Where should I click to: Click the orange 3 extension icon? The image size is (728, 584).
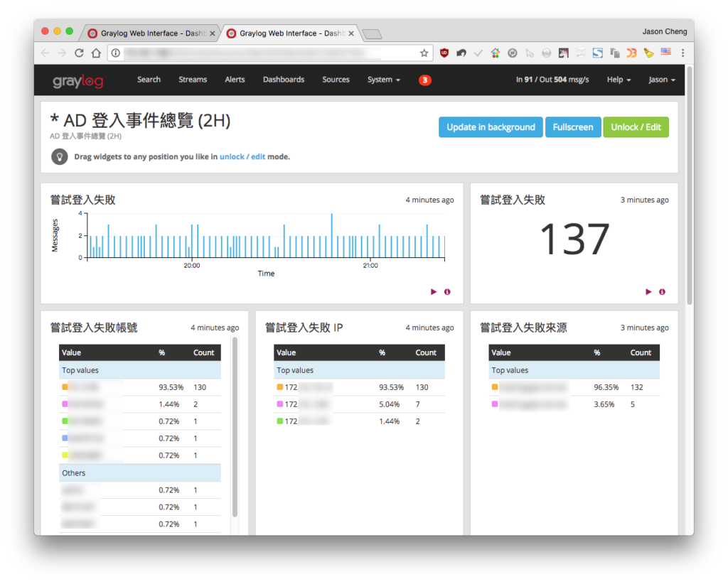631,53
